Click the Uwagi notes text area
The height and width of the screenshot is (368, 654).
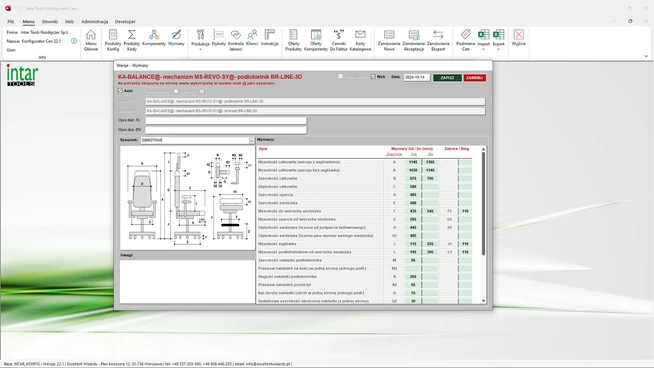click(x=187, y=281)
